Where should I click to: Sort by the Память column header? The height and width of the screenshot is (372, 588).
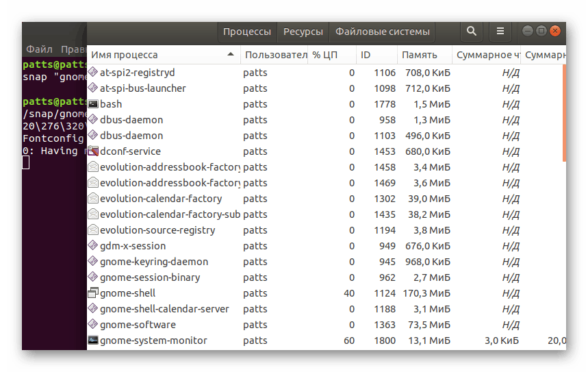tap(419, 55)
